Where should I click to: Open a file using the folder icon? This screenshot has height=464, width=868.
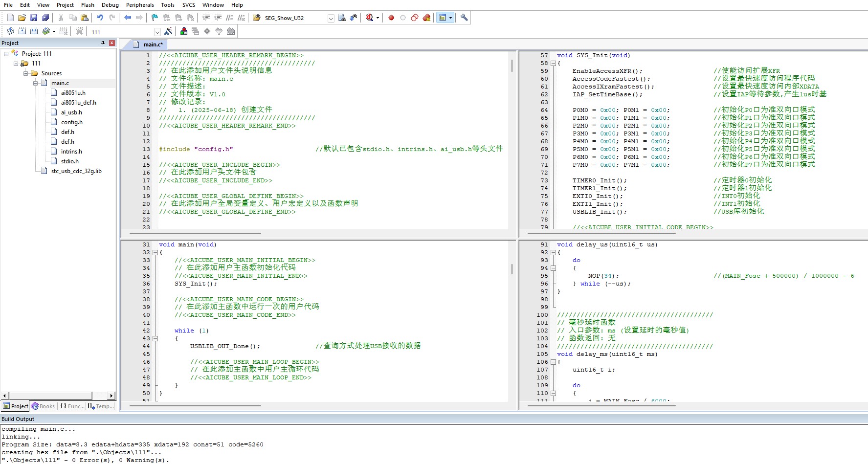point(22,18)
